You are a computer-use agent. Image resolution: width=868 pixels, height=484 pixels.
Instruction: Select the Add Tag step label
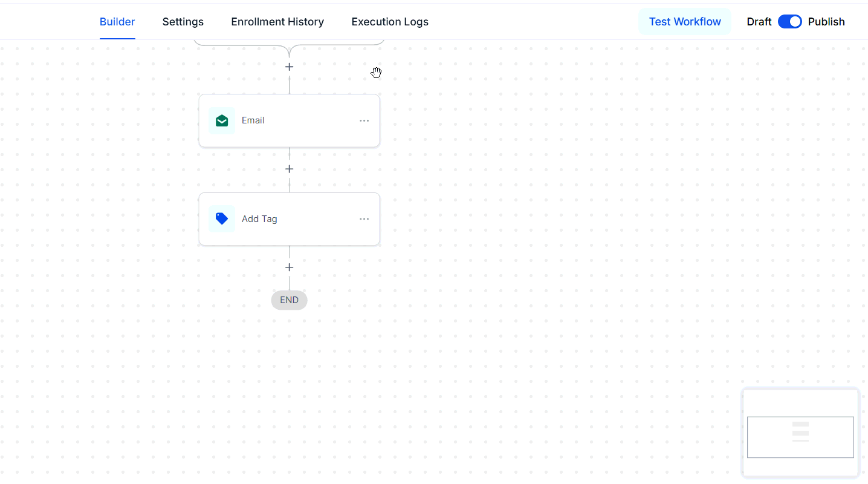pos(259,219)
